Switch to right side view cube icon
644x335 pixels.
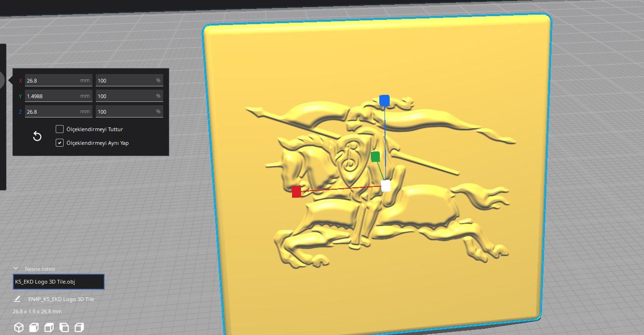pyautogui.click(x=79, y=327)
